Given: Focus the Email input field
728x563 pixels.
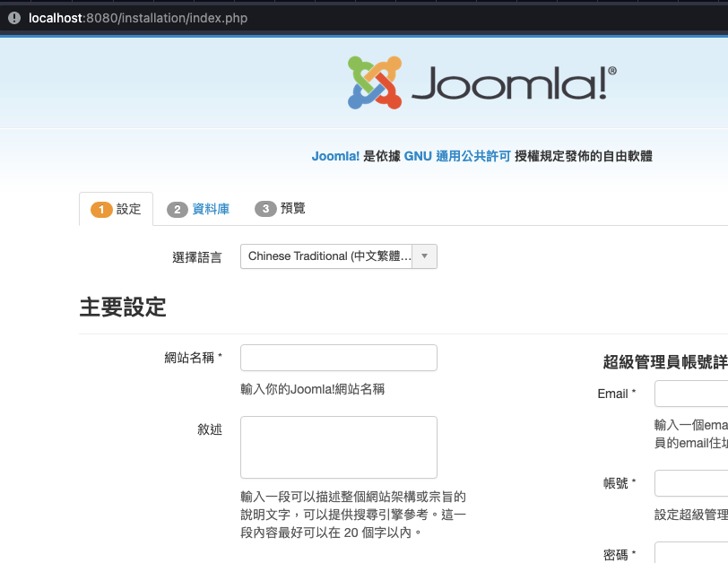Looking at the screenshot, I should (691, 394).
